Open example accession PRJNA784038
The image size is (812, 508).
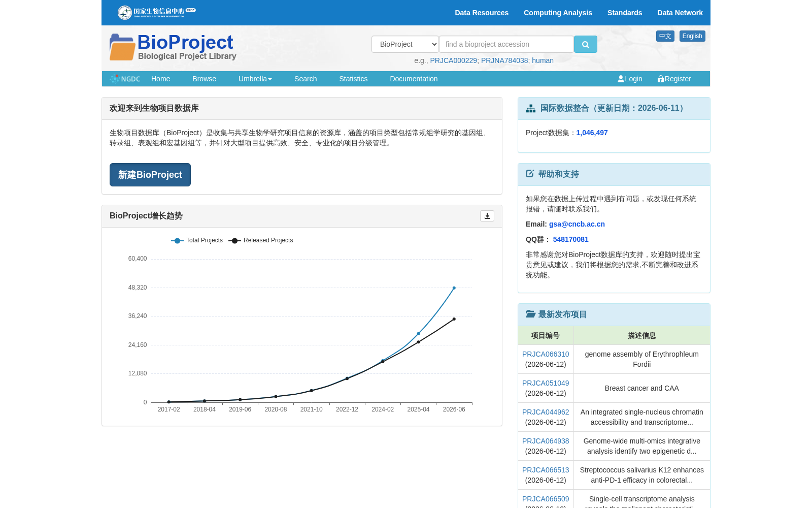click(x=504, y=60)
